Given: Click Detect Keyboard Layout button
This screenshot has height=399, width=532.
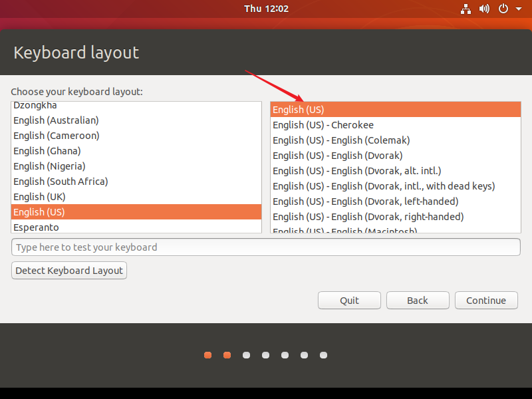Looking at the screenshot, I should [x=69, y=271].
